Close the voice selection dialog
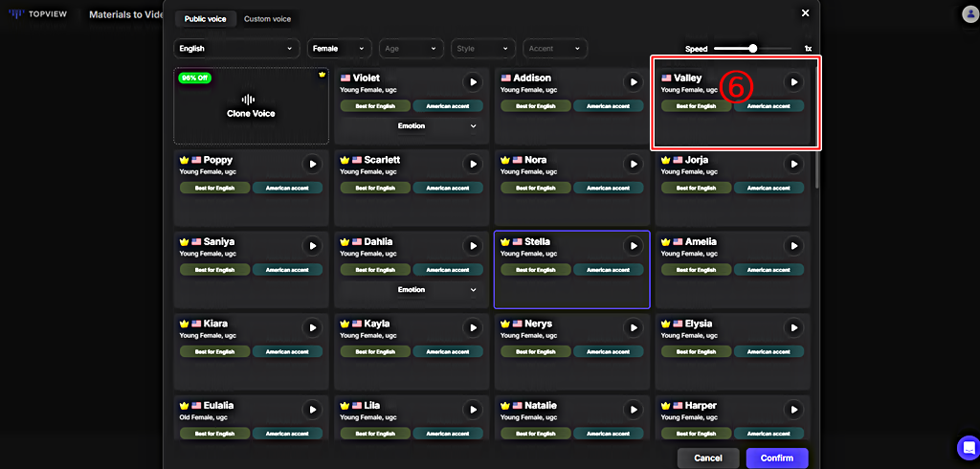This screenshot has height=469, width=980. click(x=805, y=12)
